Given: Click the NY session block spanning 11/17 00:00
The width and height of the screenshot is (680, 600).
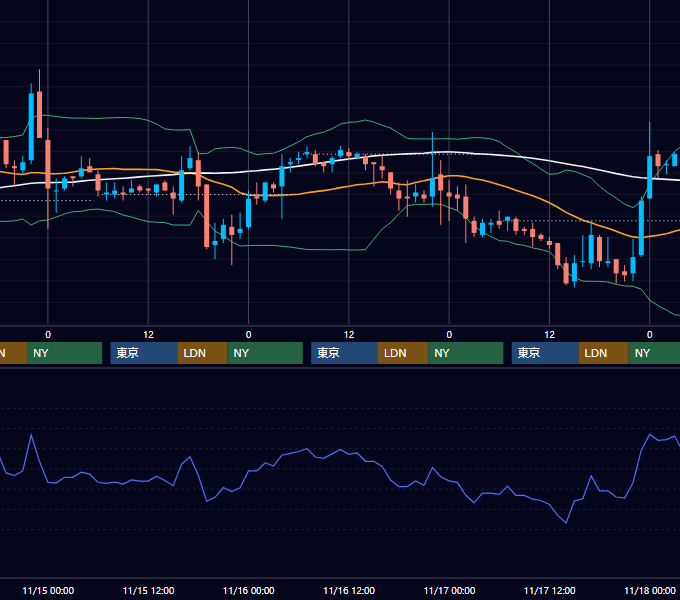Looking at the screenshot, I should pos(466,353).
